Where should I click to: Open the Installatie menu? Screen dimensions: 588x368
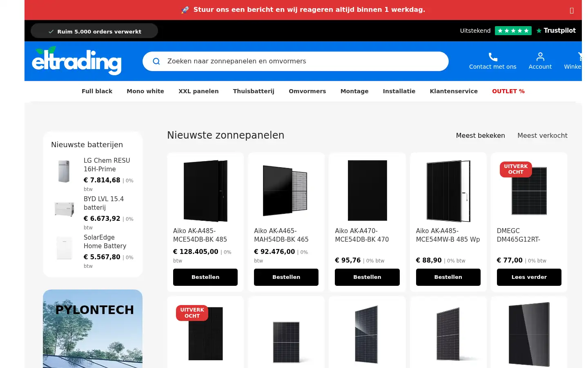(x=399, y=91)
